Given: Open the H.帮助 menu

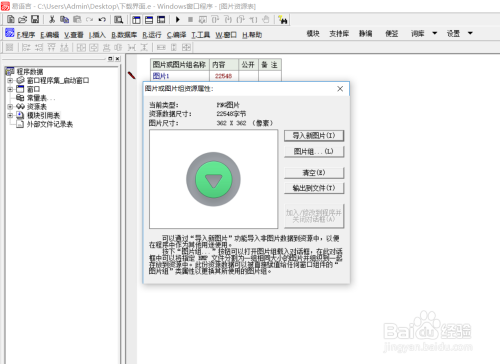Looking at the screenshot, I should [252, 35].
